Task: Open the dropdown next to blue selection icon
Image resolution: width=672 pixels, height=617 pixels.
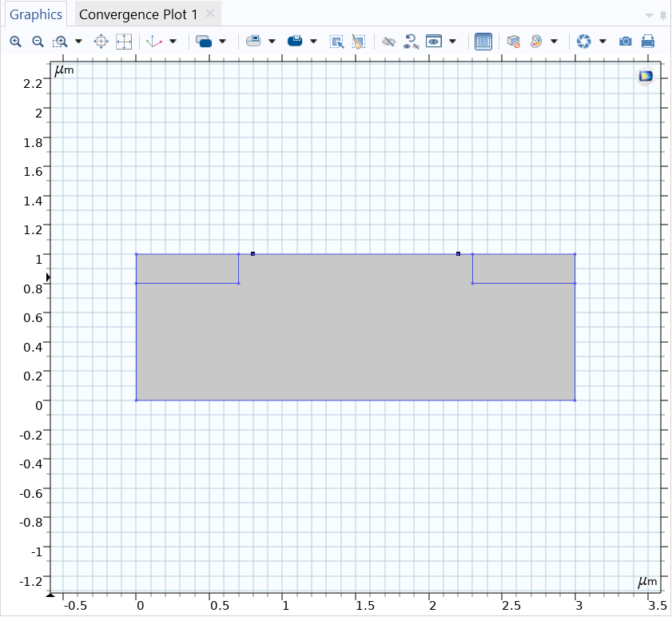Action: tap(313, 42)
